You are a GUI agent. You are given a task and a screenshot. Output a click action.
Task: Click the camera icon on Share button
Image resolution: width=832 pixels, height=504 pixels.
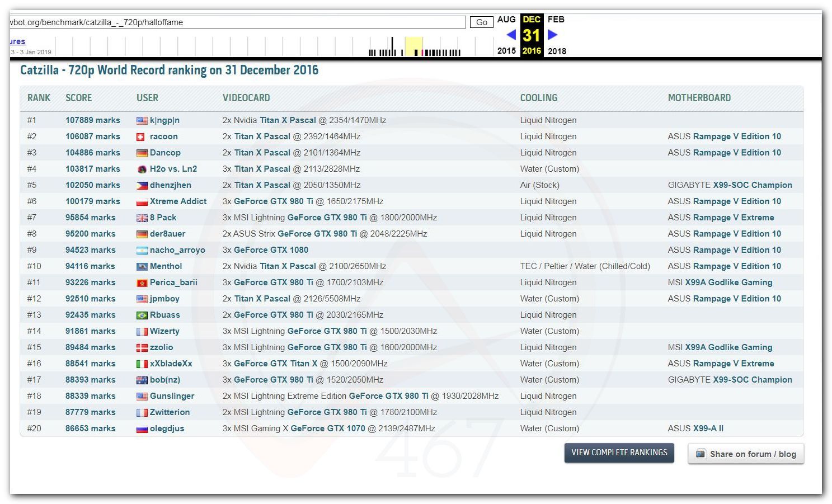click(701, 454)
